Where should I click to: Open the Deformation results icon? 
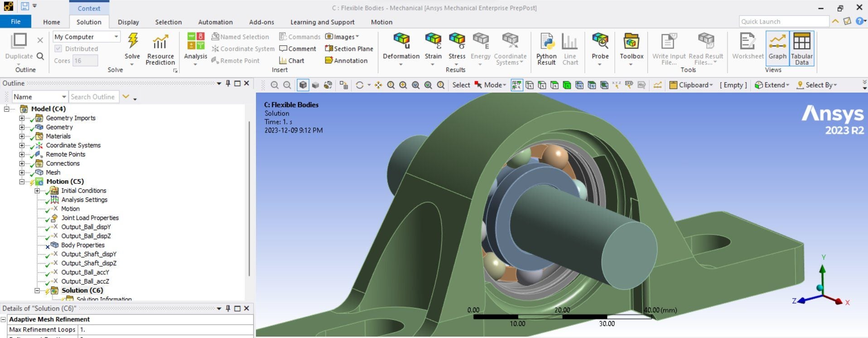401,41
